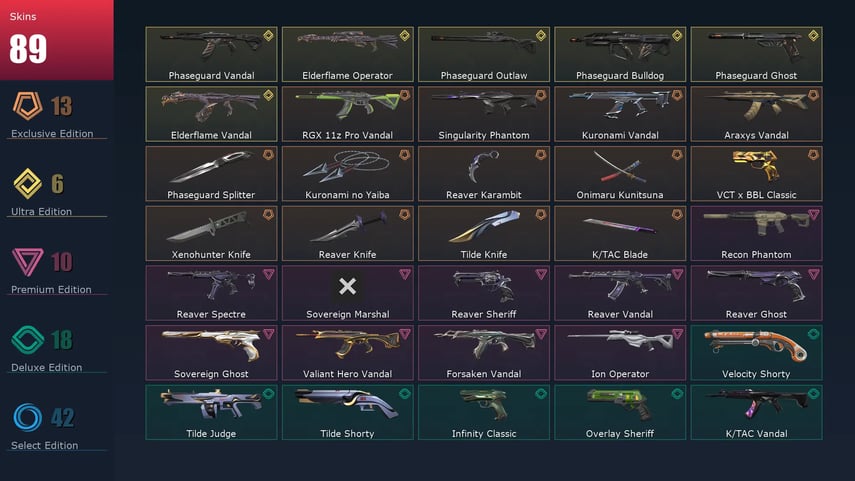Open the Reaver Karambit skin card
The height and width of the screenshot is (481, 855).
coord(484,174)
